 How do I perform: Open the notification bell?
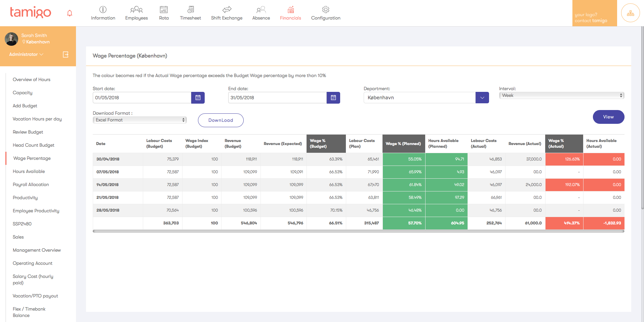point(70,13)
